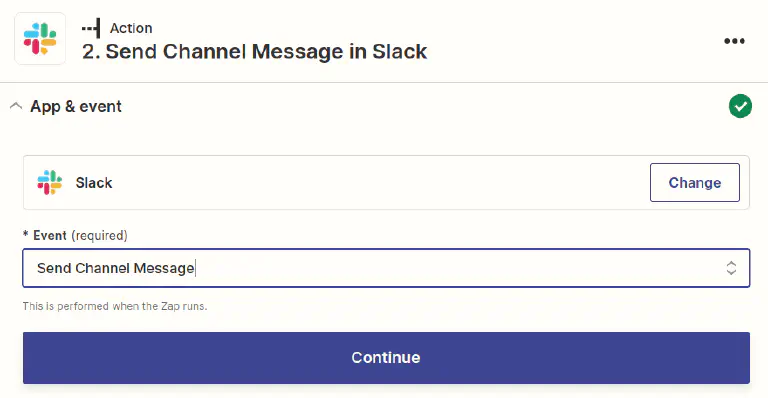Click the large Slack logo in step header

tap(40, 39)
